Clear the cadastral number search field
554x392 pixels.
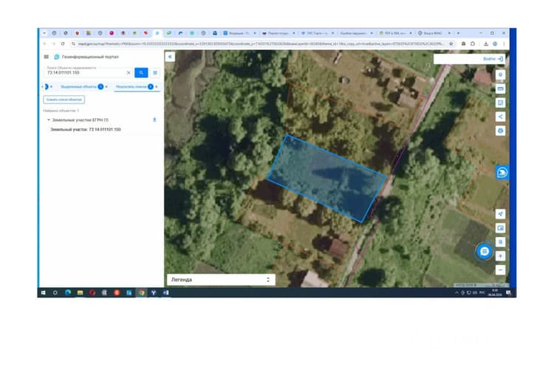[129, 73]
